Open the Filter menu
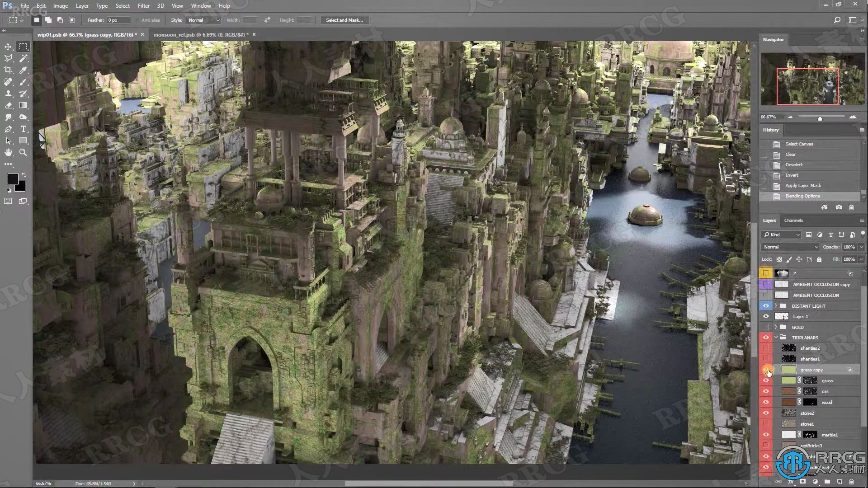Viewport: 868px width, 488px height. click(x=143, y=6)
